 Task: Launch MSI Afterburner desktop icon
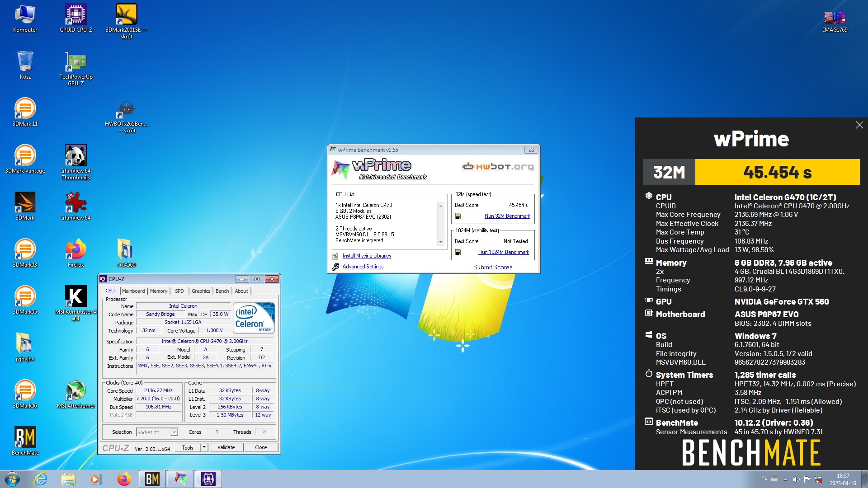(x=75, y=394)
